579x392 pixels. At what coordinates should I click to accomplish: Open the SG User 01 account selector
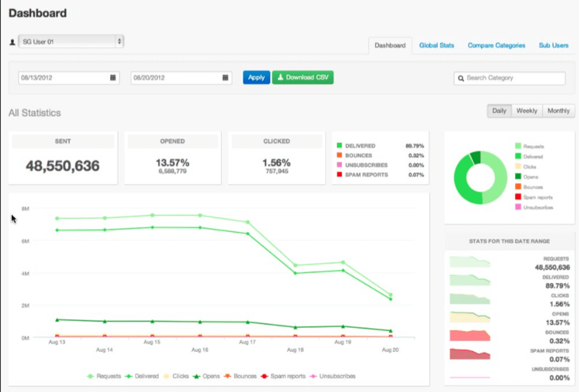click(71, 41)
